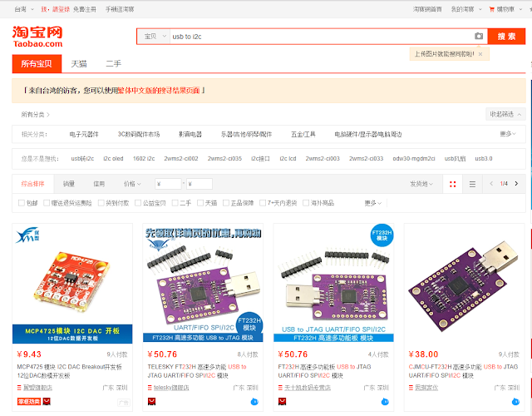Toggle the 天猫 checkbox in filter row
The image size is (532, 416).
[x=200, y=203]
